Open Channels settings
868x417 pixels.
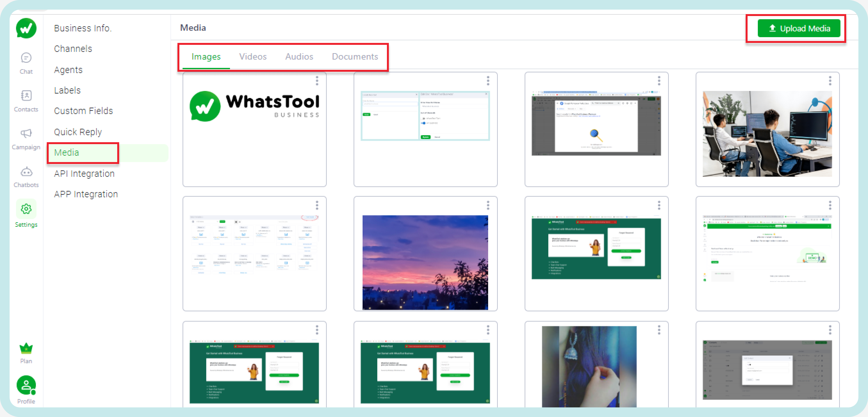tap(73, 49)
